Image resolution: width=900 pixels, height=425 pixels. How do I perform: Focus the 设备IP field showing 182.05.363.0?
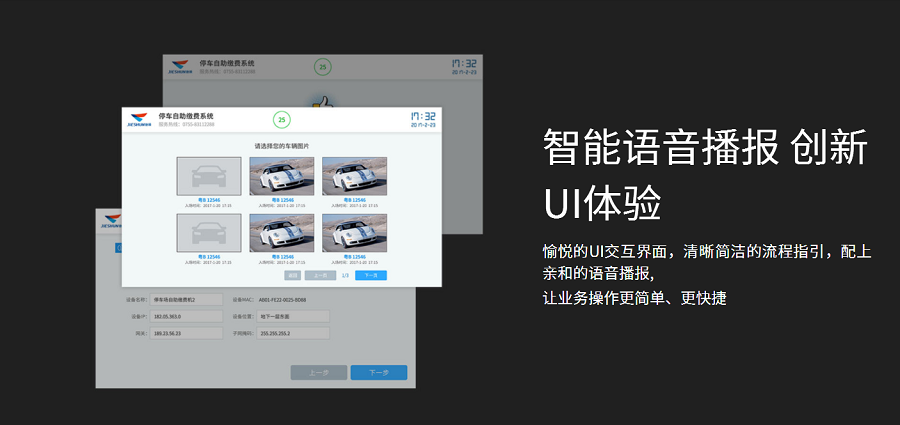186,316
